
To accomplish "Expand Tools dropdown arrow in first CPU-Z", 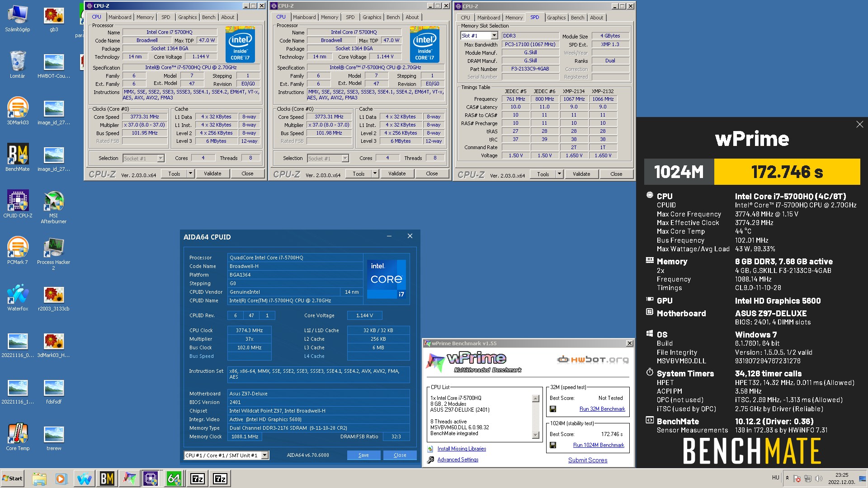I will point(190,174).
